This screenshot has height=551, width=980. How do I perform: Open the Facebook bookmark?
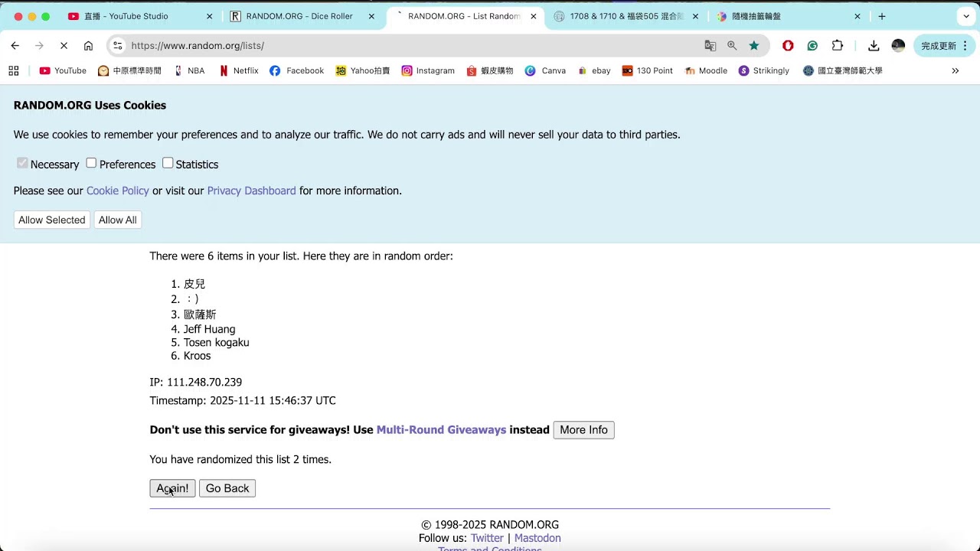pyautogui.click(x=296, y=70)
